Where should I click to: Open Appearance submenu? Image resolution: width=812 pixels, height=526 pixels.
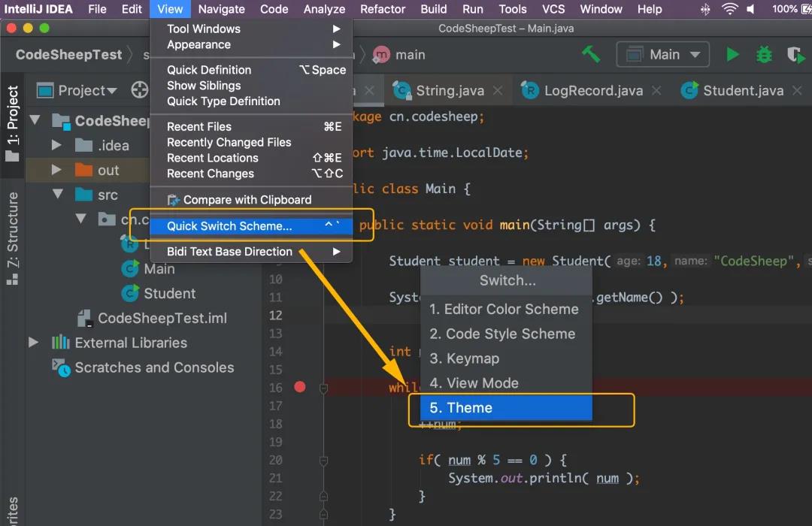(x=251, y=44)
